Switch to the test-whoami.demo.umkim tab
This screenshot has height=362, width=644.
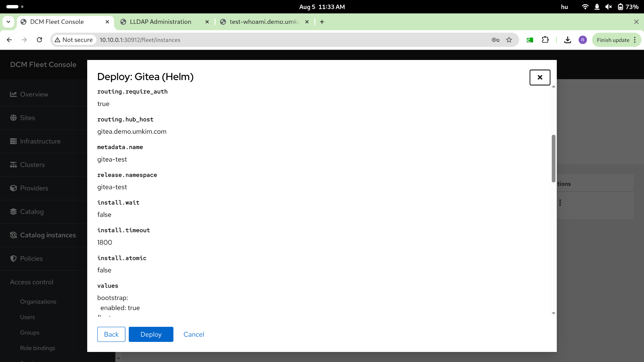point(264,22)
